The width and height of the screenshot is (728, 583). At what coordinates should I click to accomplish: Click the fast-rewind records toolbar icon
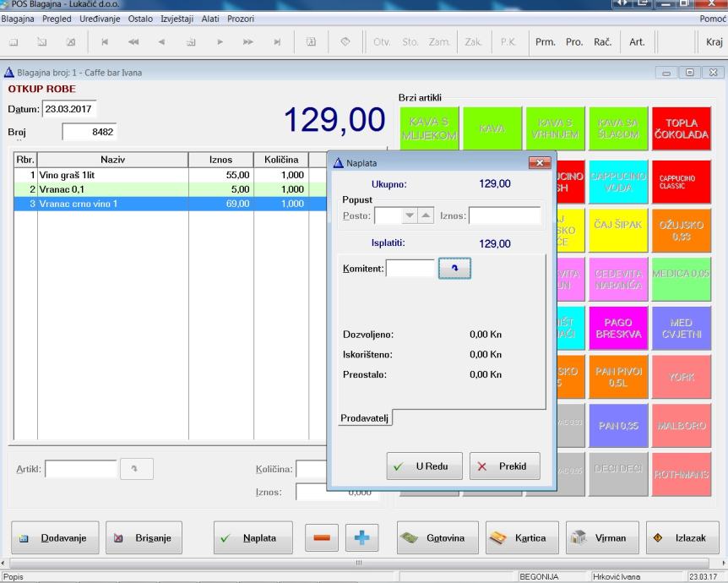133,41
